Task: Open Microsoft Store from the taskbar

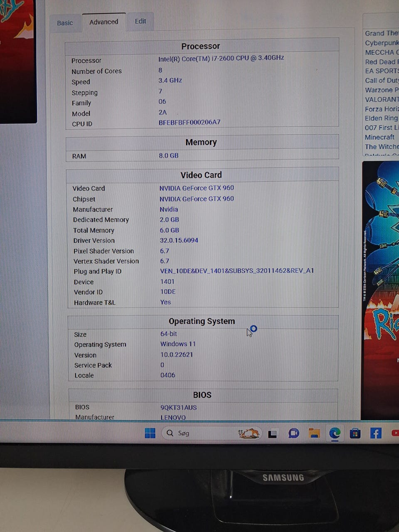Action: point(355,433)
